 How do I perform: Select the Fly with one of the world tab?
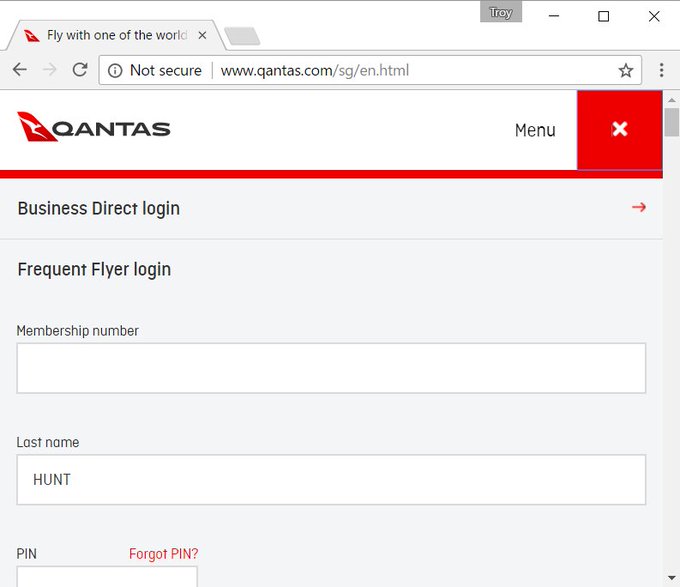coord(116,35)
